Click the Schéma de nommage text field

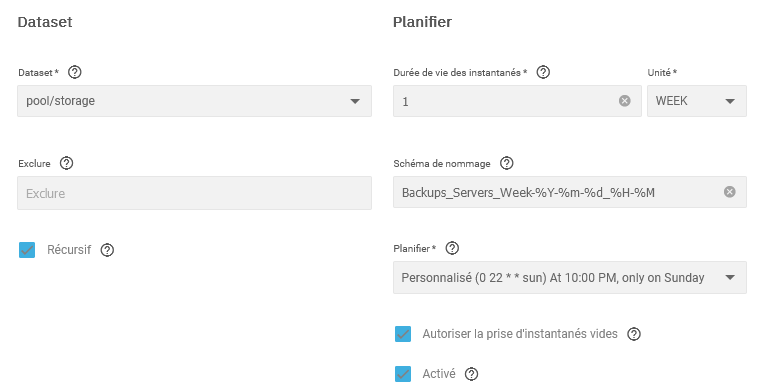point(560,192)
